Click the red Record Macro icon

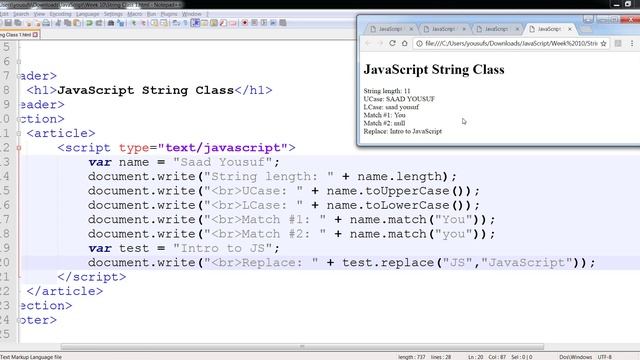pyautogui.click(x=244, y=23)
